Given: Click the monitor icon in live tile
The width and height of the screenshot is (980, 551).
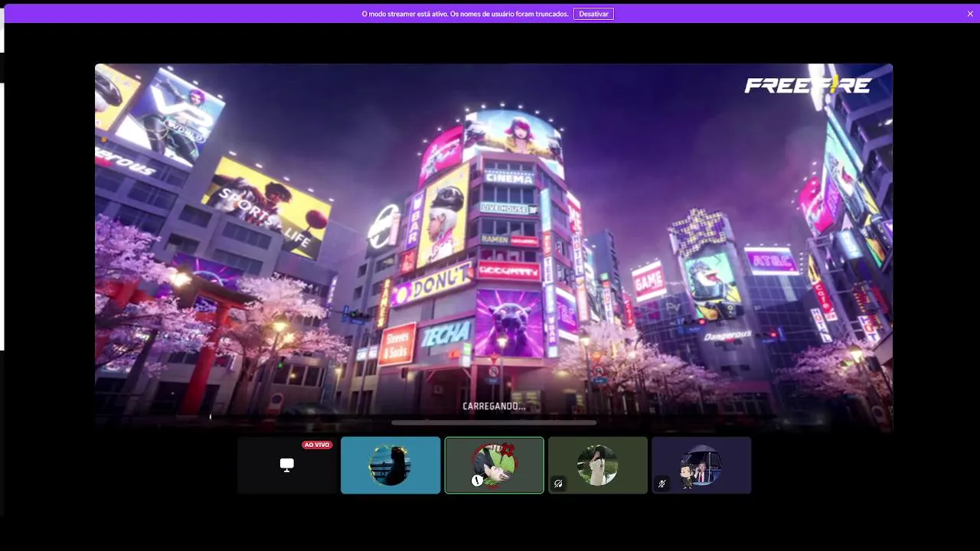Looking at the screenshot, I should tap(287, 465).
